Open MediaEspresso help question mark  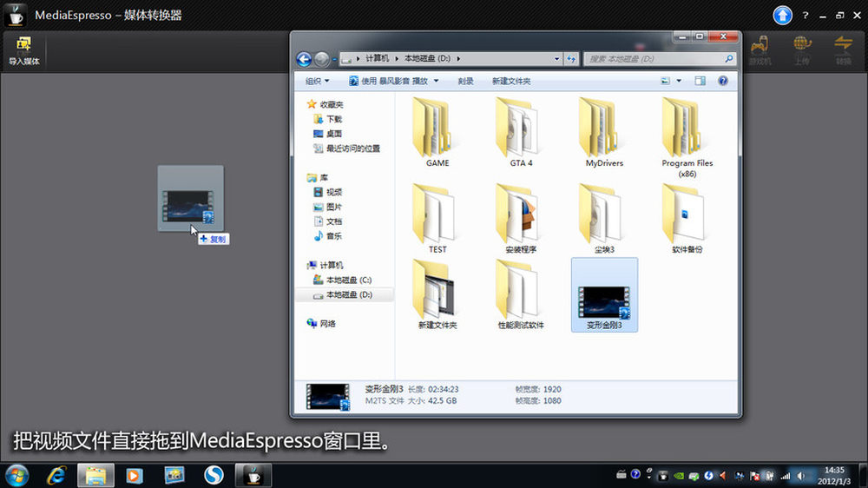pos(806,16)
